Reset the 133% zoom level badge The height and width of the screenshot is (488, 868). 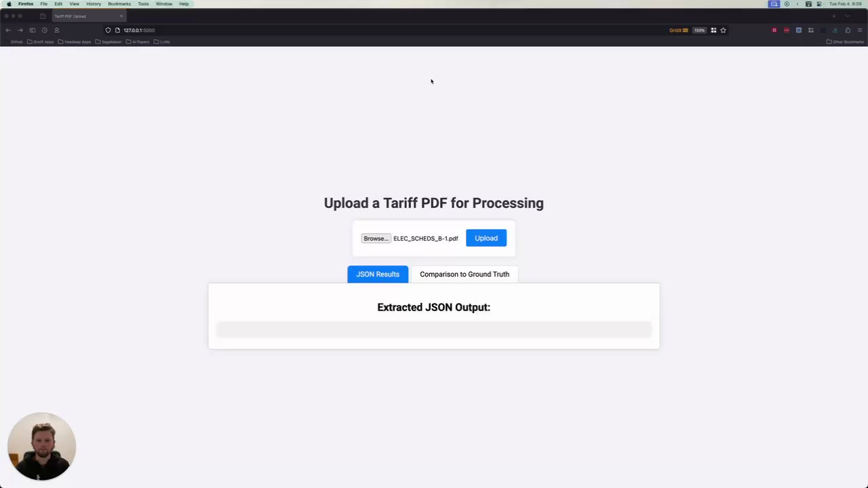699,30
